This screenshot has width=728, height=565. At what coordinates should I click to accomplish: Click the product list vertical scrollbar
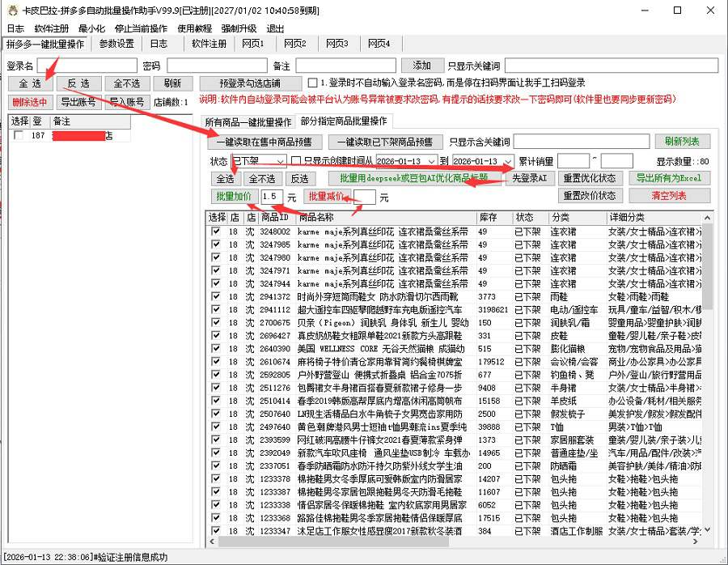(706, 372)
